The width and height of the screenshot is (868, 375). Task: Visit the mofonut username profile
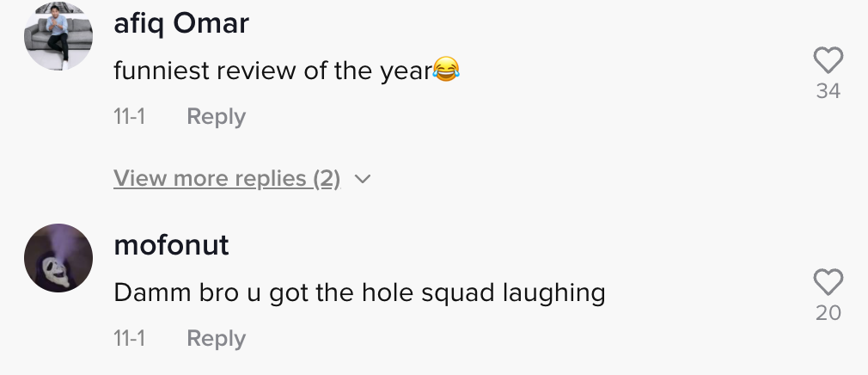pos(171,246)
